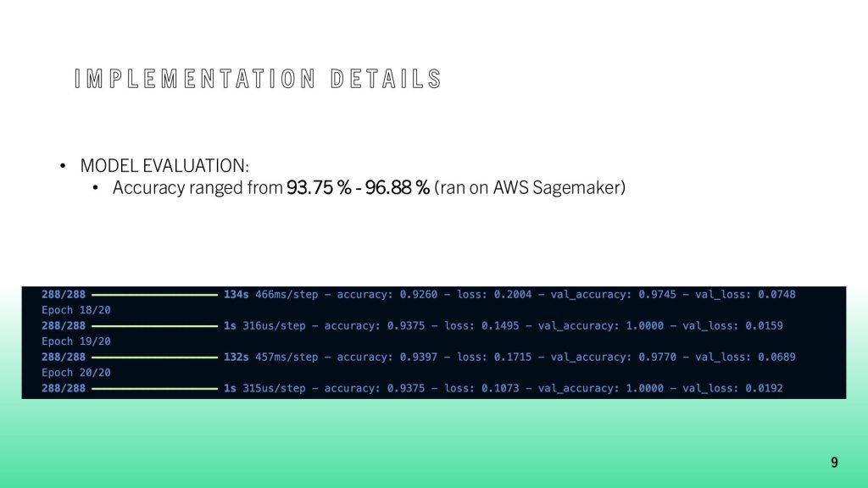Click the loss: 0.1715 value
868x488 pixels.
pyautogui.click(x=492, y=358)
